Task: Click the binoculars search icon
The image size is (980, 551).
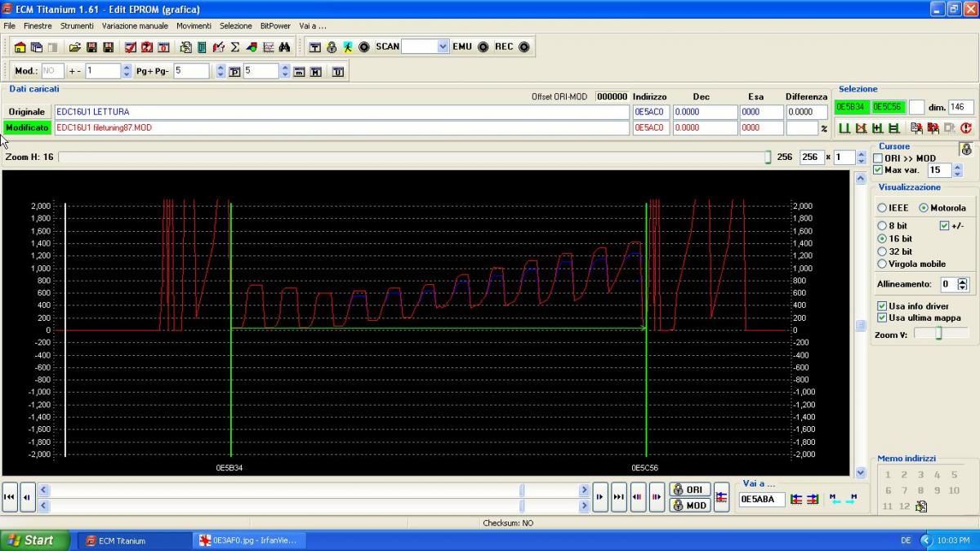Action: pos(284,47)
